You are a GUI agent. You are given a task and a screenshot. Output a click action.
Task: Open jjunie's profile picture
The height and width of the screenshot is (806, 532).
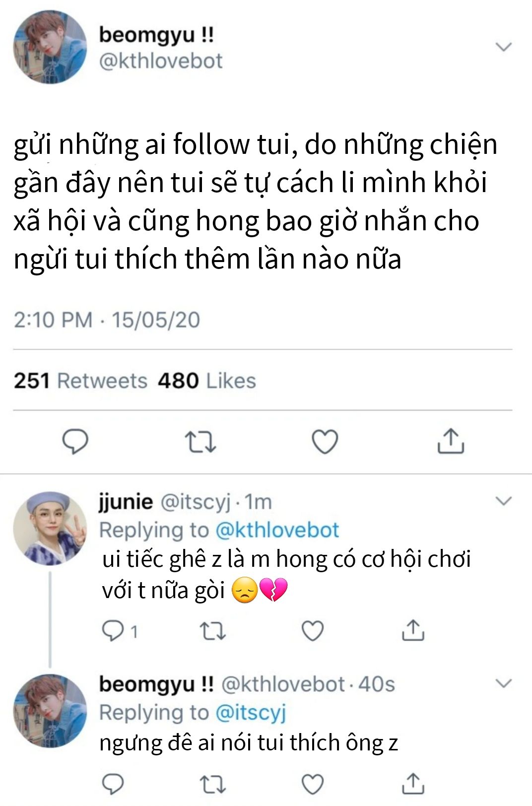point(50,528)
